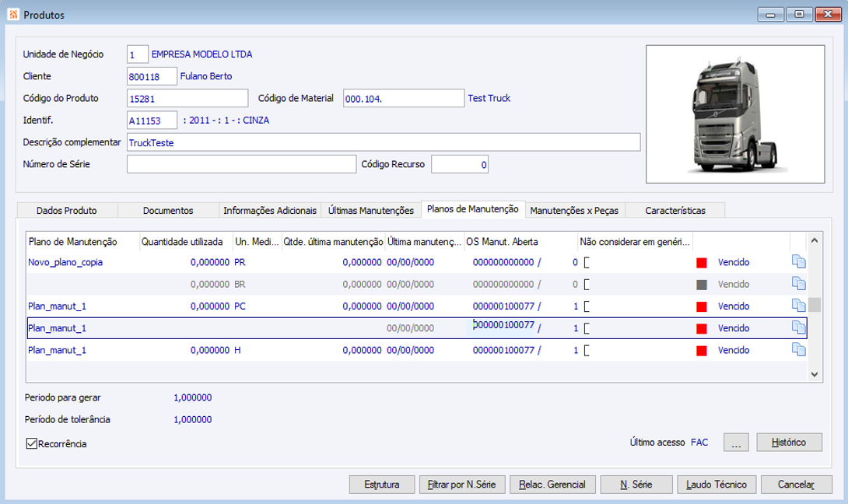Switch to Últimas Manutenções tab
This screenshot has width=848, height=504.
point(371,210)
